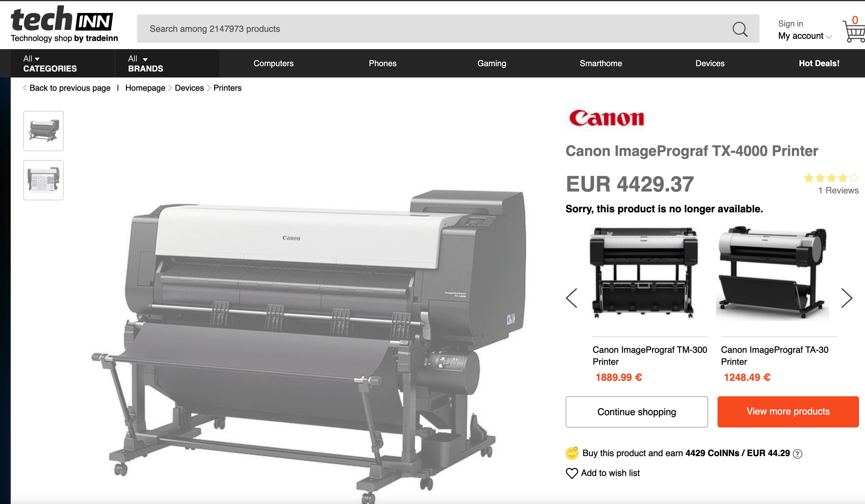Click the "no longer available" message
The width and height of the screenshot is (865, 504).
(x=664, y=209)
